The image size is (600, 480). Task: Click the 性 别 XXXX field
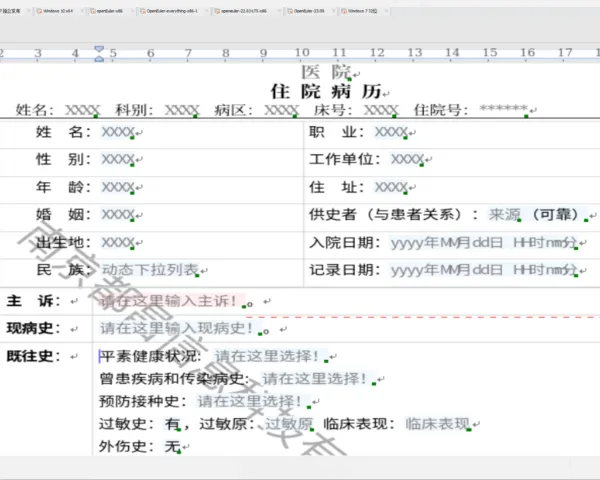[x=117, y=159]
